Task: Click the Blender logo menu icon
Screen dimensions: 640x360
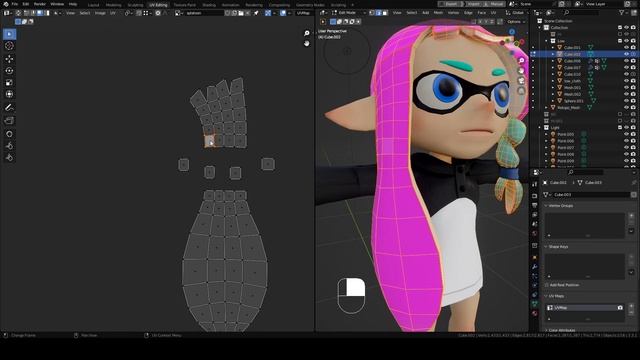Action: 6,4
